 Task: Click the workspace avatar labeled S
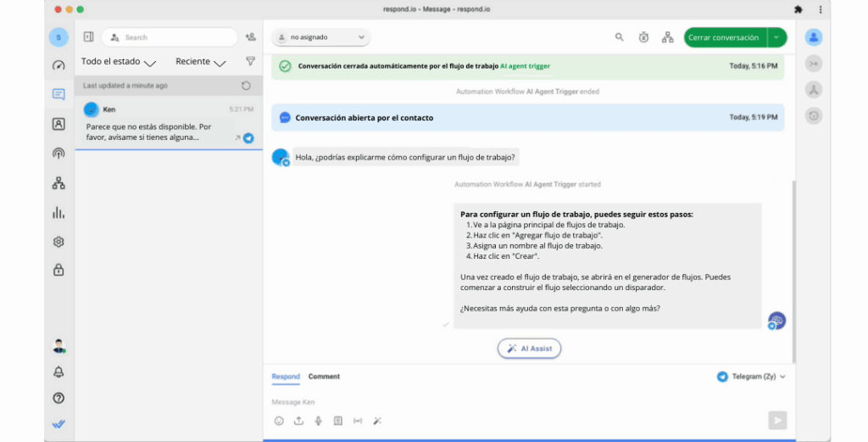(58, 37)
